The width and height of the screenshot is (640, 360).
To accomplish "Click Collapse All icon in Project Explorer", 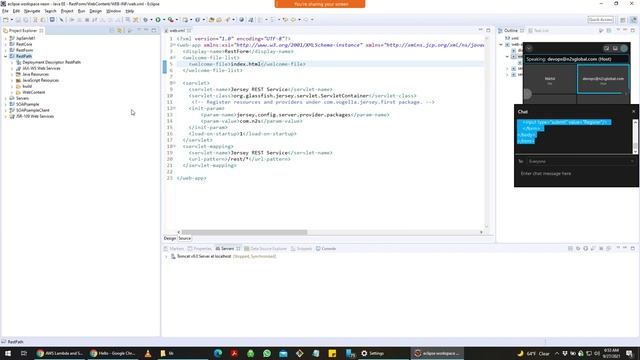I will [x=112, y=31].
